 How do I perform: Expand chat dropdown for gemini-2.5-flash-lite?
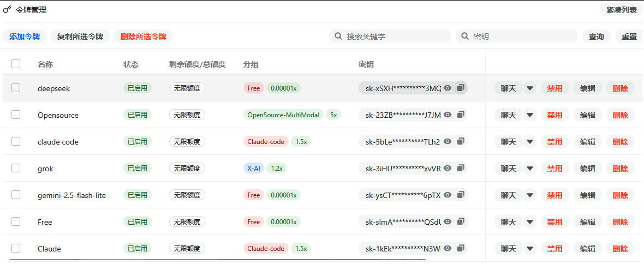[x=530, y=195]
